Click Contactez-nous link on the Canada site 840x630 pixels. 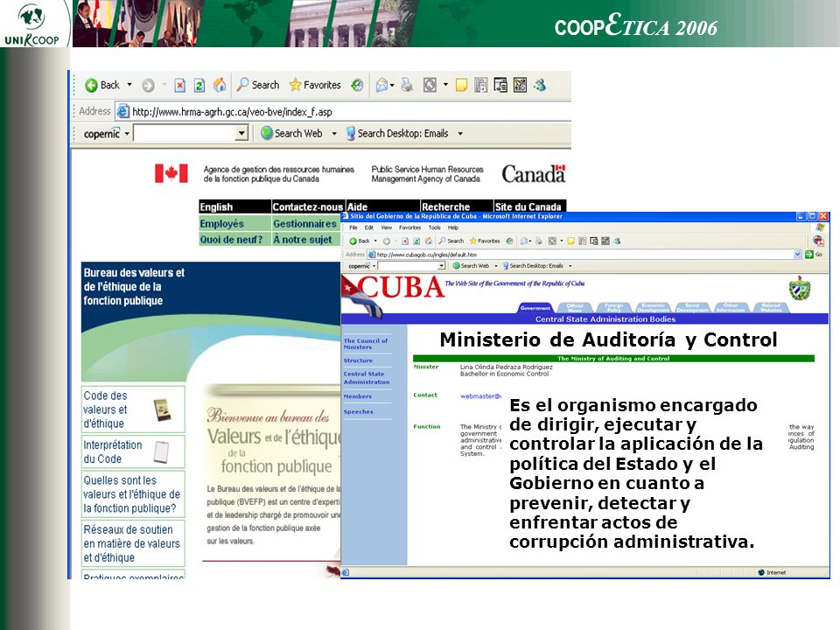coord(307,206)
